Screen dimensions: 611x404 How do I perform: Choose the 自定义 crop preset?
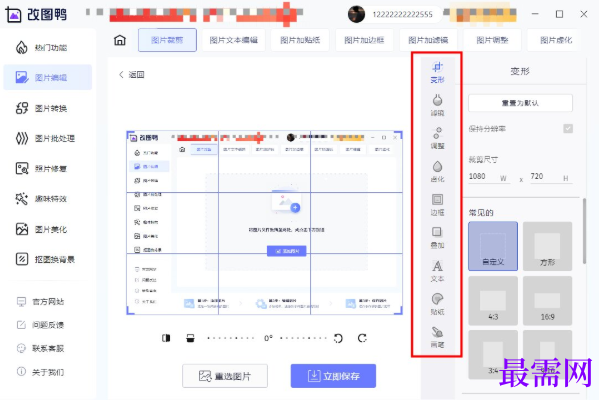click(493, 246)
